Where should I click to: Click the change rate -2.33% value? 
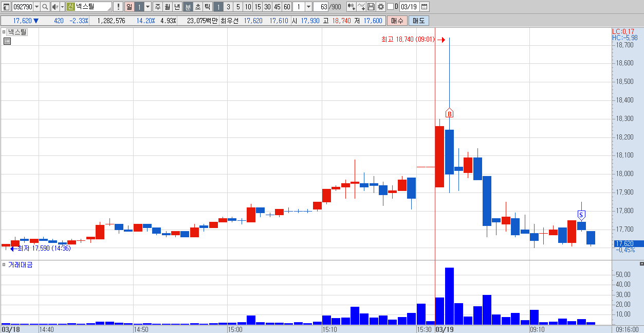click(79, 21)
